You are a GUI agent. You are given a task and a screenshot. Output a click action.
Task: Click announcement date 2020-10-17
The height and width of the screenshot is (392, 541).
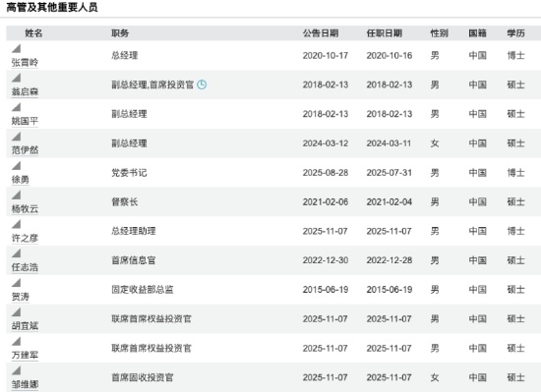click(326, 55)
